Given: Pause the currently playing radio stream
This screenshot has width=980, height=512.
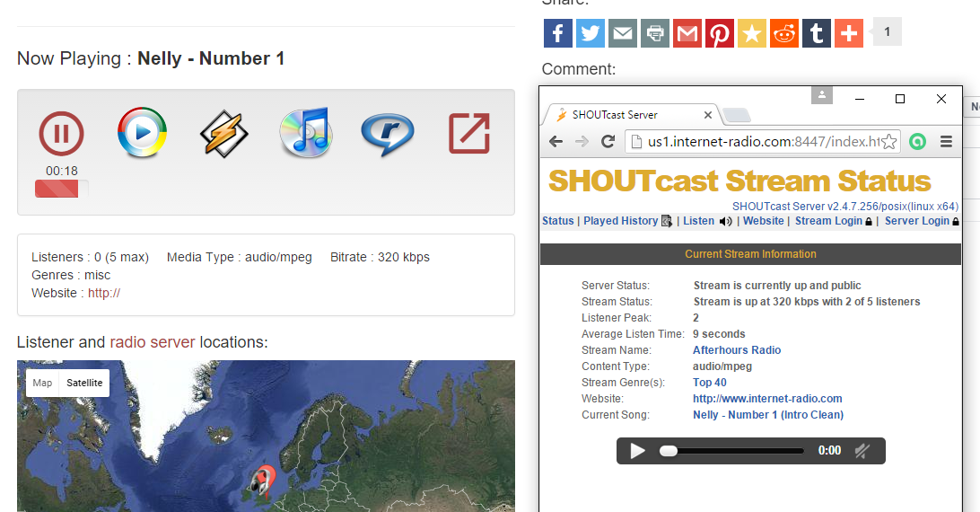Looking at the screenshot, I should [61, 134].
